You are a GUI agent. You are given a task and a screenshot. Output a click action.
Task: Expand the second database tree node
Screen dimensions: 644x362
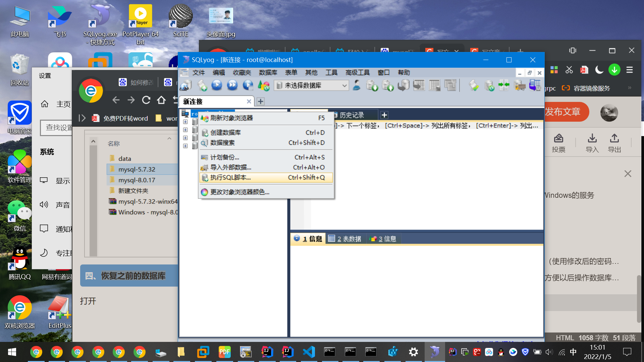tap(185, 130)
